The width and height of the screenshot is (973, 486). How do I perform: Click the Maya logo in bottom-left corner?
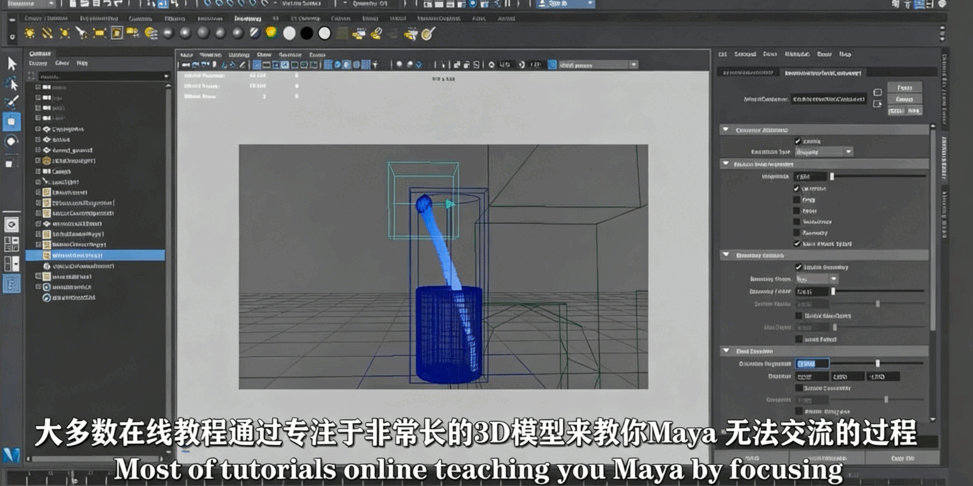tap(11, 455)
